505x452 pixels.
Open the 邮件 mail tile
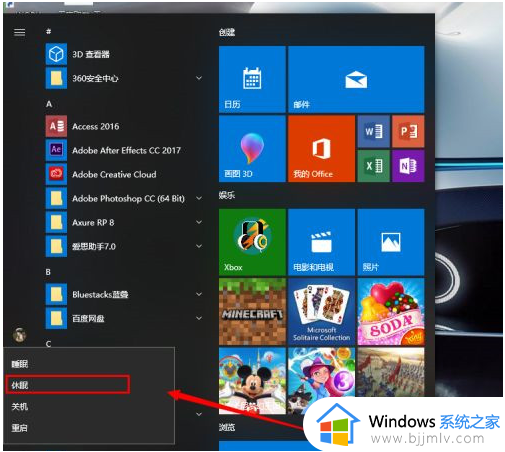coord(356,79)
